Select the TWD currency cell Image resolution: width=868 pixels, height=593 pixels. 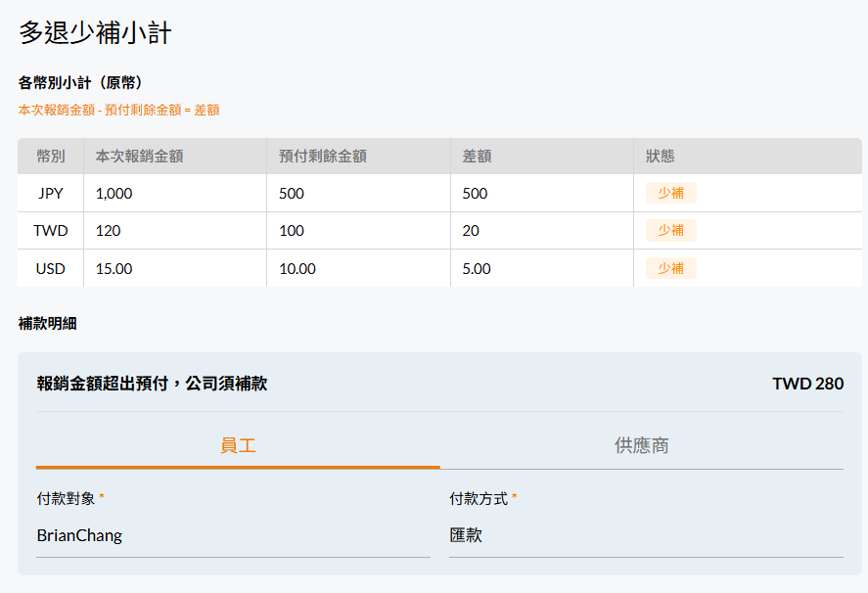tap(50, 230)
